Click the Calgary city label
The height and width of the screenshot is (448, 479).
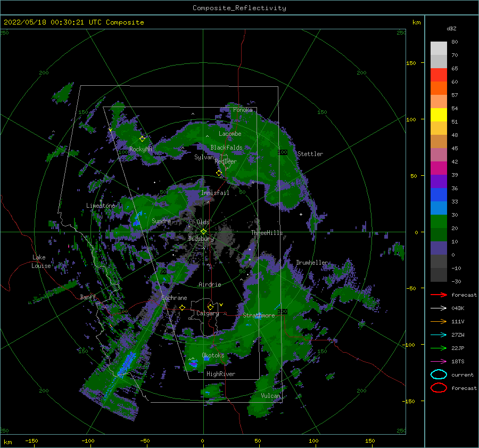click(x=208, y=313)
